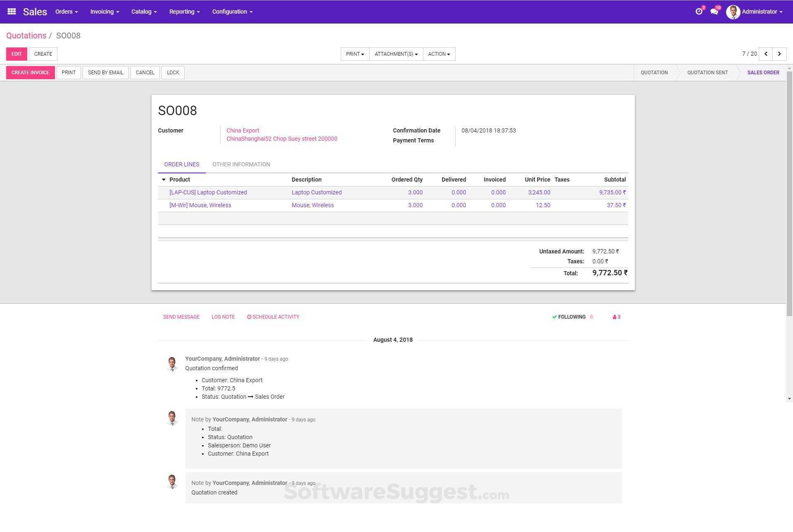Expand the Attachment(s) dropdown
The image size is (793, 532).
396,54
